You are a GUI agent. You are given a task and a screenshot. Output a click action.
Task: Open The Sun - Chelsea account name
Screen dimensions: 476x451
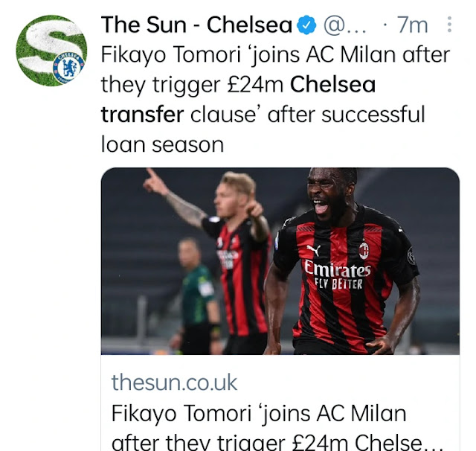tap(196, 25)
